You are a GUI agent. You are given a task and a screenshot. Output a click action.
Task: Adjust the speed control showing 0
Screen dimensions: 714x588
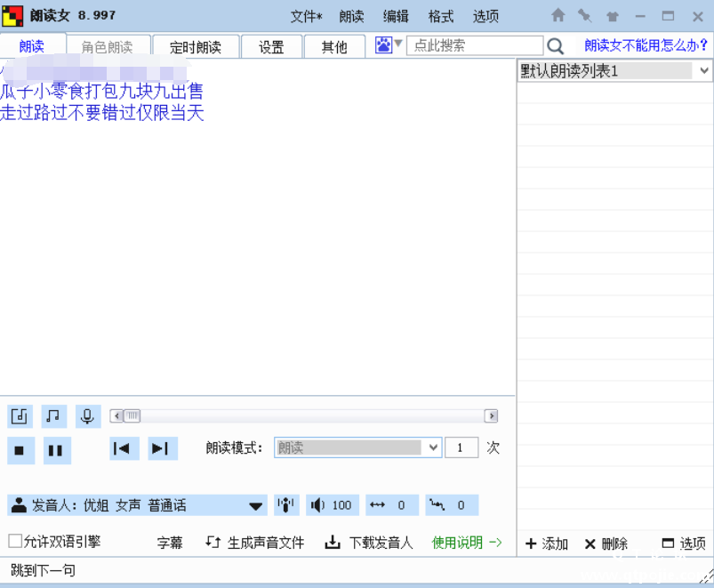392,505
